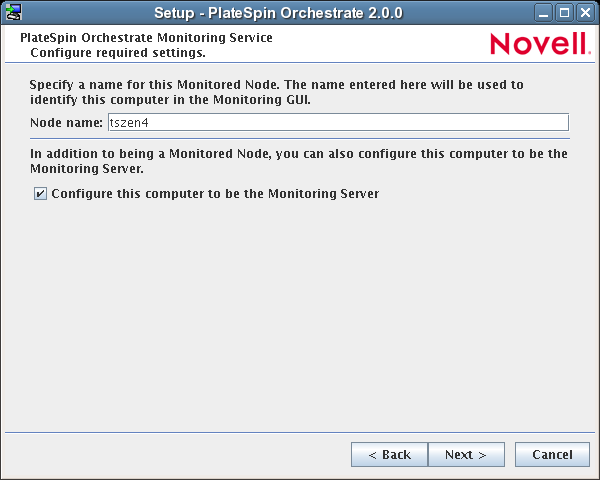Viewport: 600px width, 480px height.
Task: Click the 'In addition to being a Monitored Node' paragraph
Action: 298,161
